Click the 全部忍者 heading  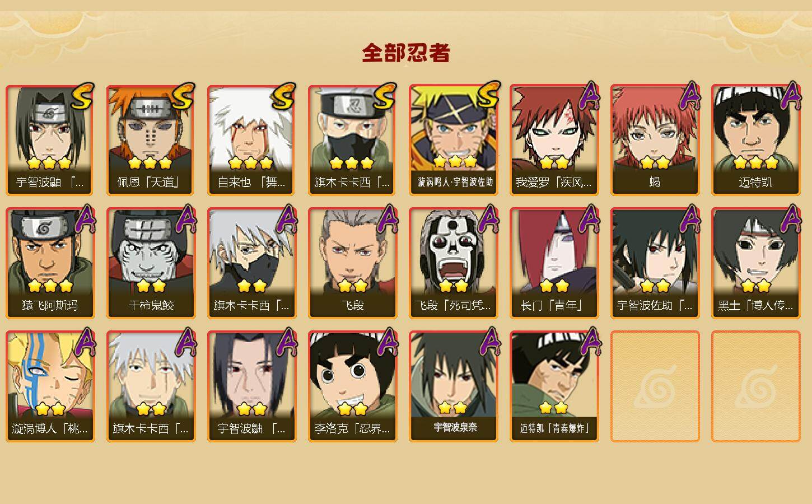pyautogui.click(x=406, y=53)
